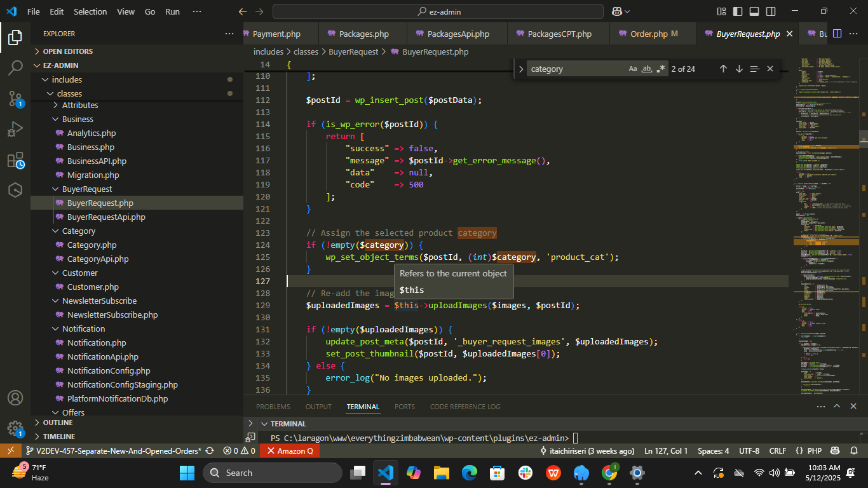This screenshot has width=868, height=488.
Task: Expand the Outline section
Action: pos(58,423)
